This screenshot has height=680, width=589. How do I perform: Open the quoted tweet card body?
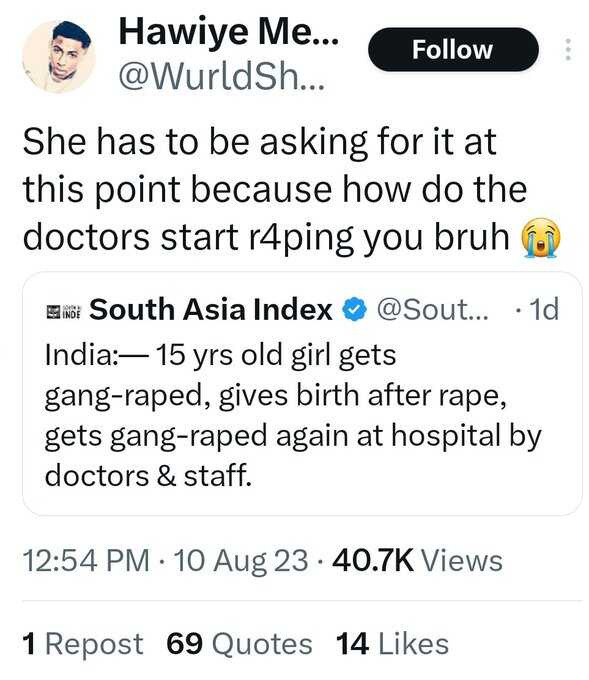coord(302,394)
